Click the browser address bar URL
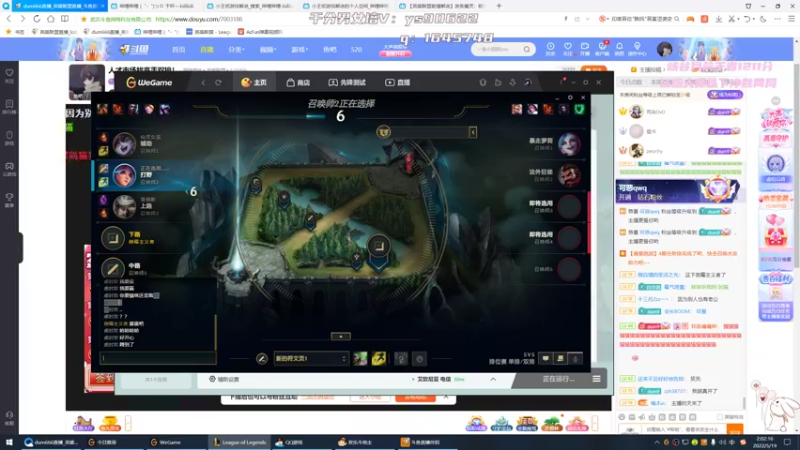Viewport: 800px width, 450px height. (198, 19)
